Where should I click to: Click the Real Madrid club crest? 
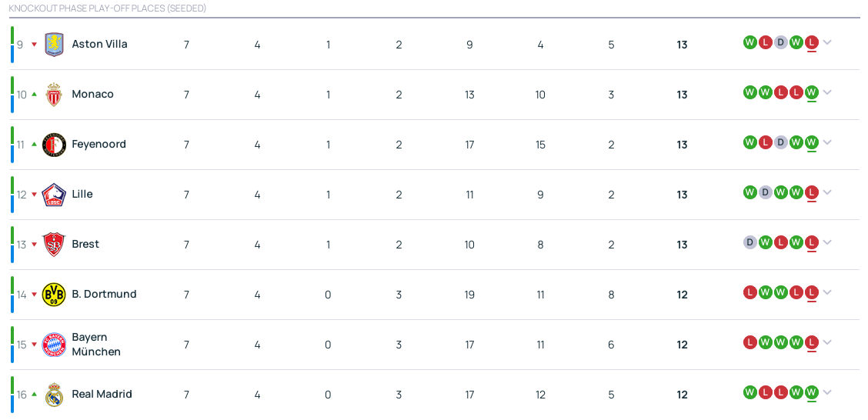54,395
